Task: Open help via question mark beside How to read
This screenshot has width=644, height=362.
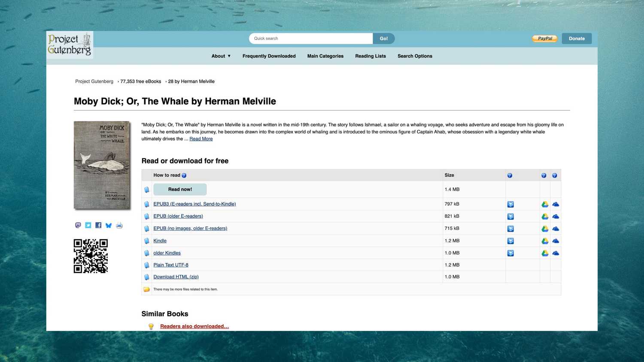Action: [184, 175]
